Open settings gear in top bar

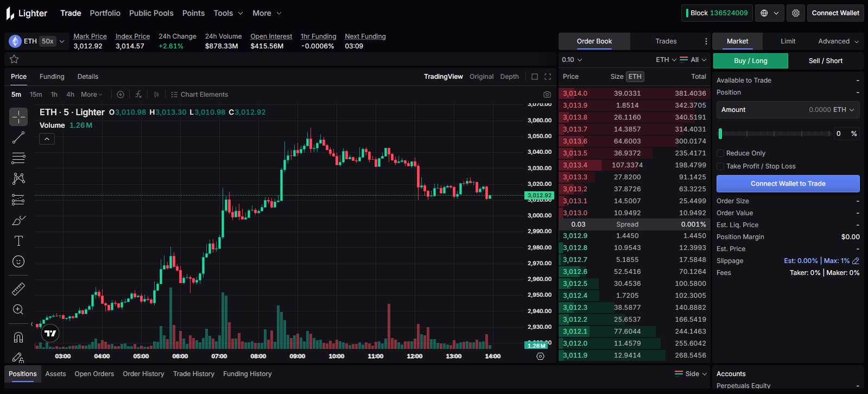pos(796,13)
